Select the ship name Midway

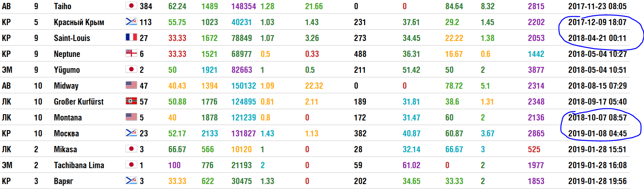[66, 86]
